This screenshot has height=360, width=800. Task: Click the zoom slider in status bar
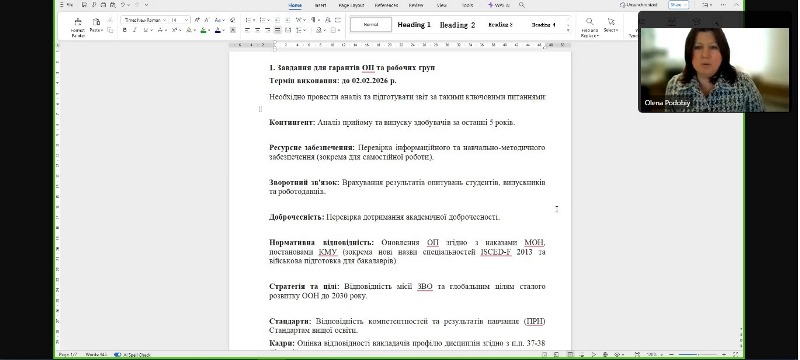(697, 354)
